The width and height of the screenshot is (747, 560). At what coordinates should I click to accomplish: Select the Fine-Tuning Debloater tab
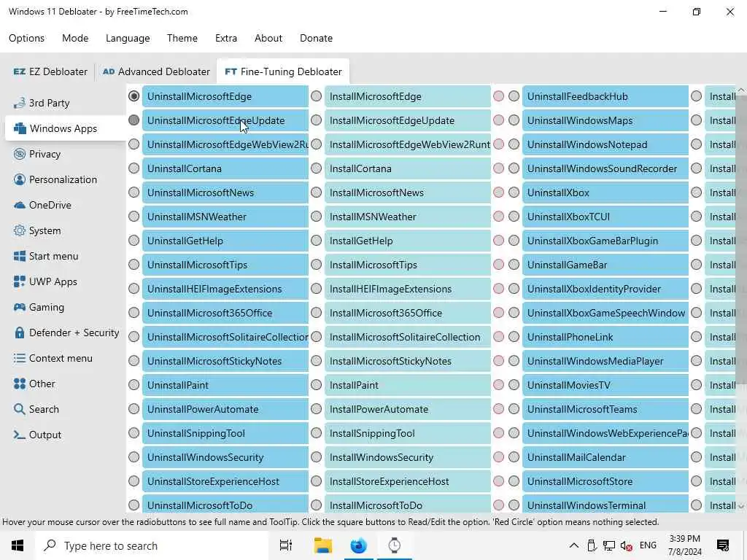click(283, 72)
